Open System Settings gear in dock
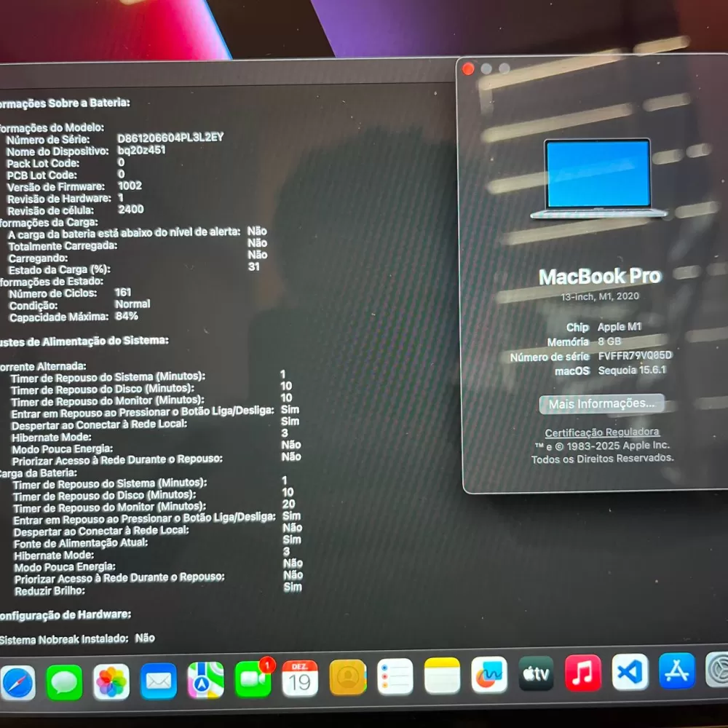 tap(719, 670)
